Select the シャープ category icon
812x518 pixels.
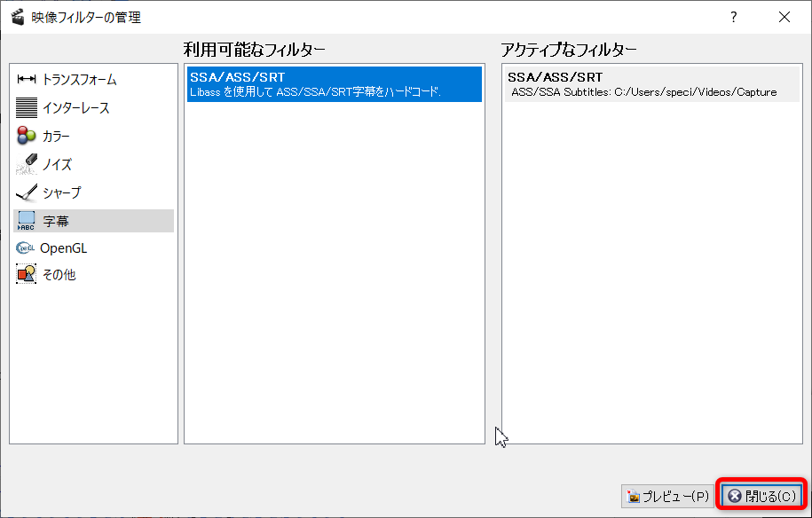click(27, 192)
